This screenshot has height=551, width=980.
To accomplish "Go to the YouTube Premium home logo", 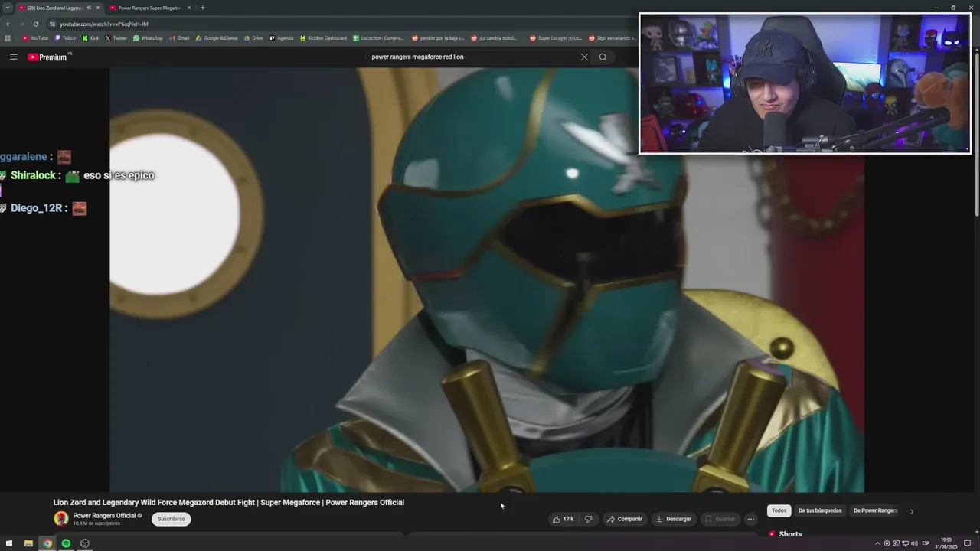I will tap(49, 57).
